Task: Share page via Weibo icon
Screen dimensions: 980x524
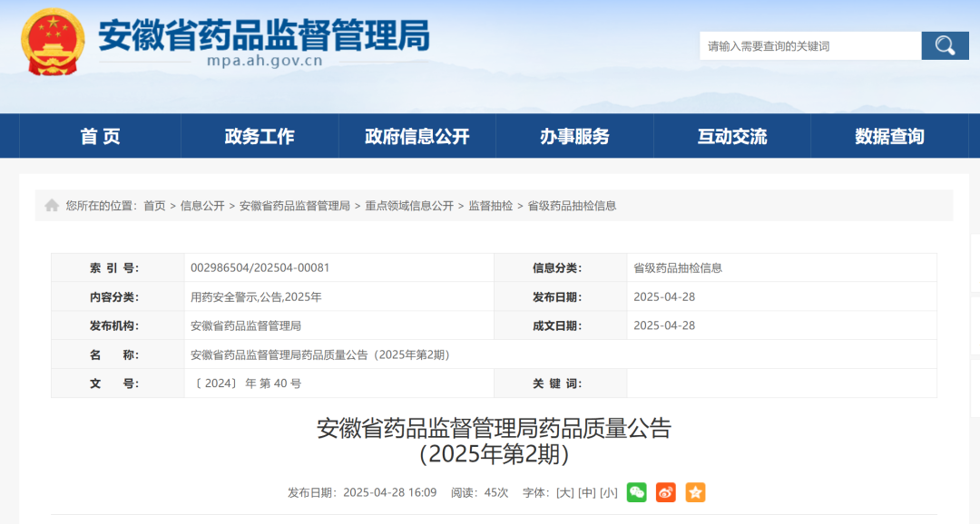Action: point(666,493)
